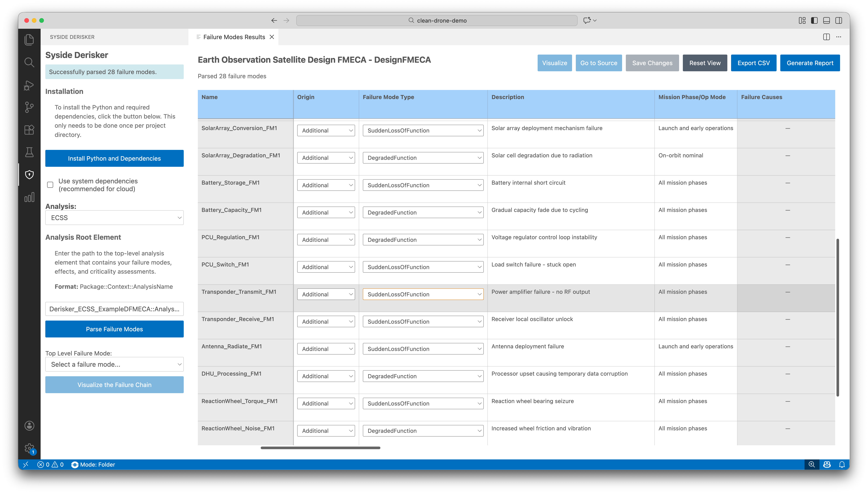
Task: Open the Extensions view icon
Action: pyautogui.click(x=29, y=130)
